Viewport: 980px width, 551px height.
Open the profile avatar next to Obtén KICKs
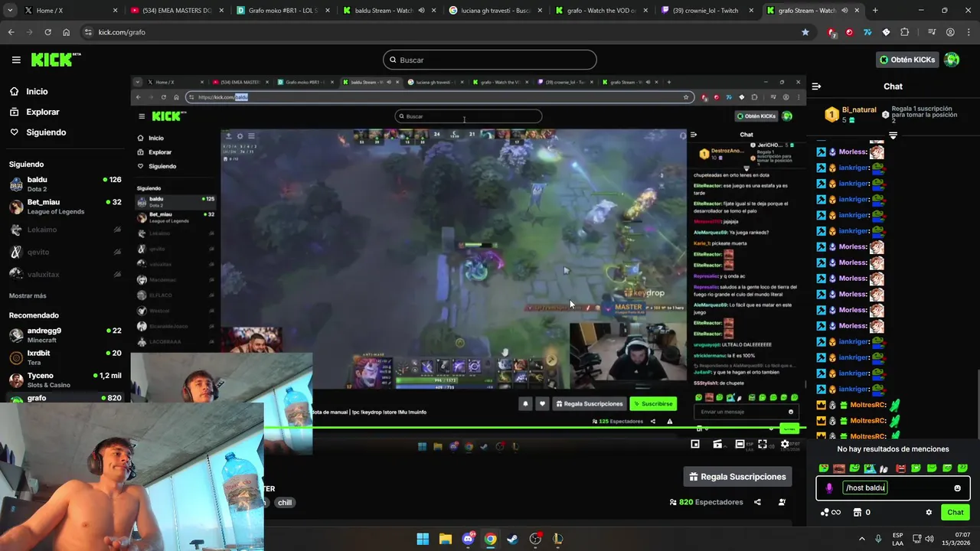pyautogui.click(x=952, y=60)
